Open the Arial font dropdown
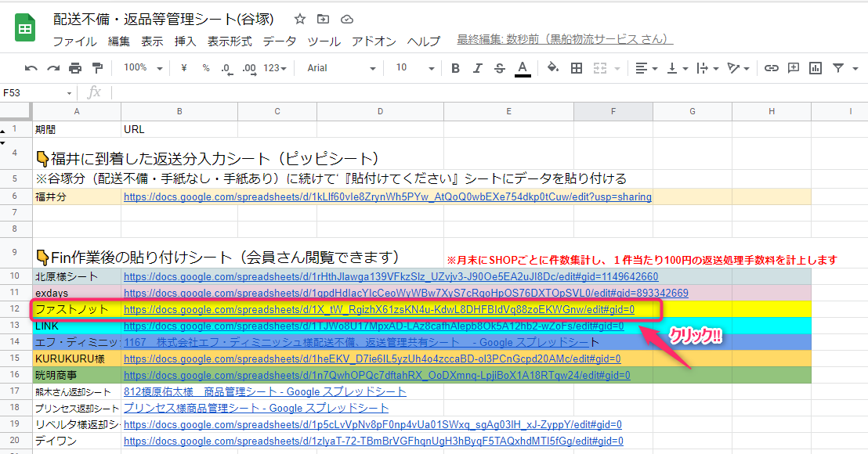Screen dimensions: 868x454 pyautogui.click(x=341, y=68)
